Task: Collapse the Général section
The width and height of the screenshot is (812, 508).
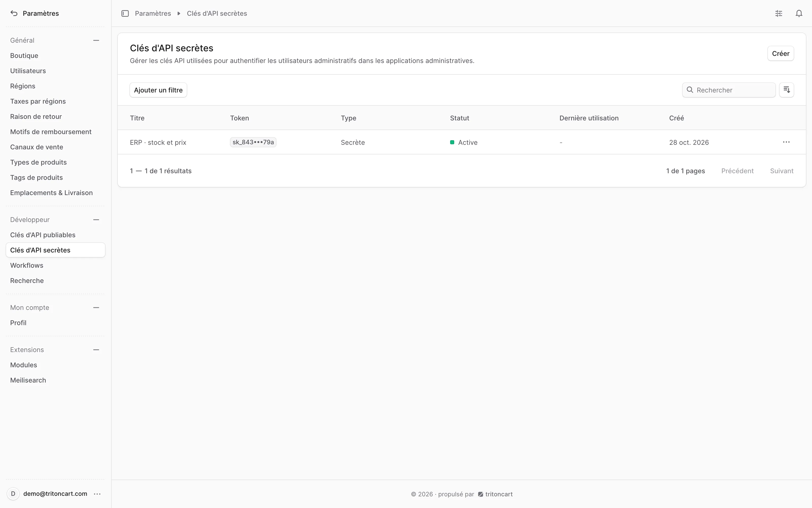Action: [96, 40]
